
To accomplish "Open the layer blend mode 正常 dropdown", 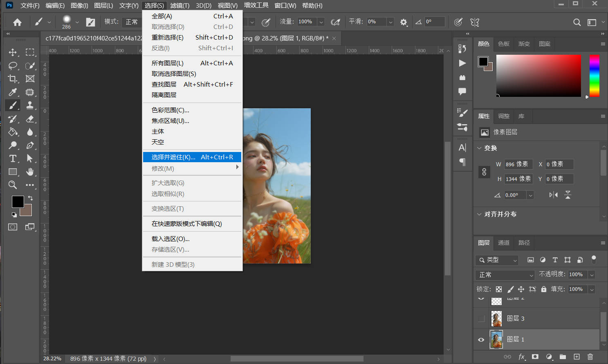I will click(505, 275).
